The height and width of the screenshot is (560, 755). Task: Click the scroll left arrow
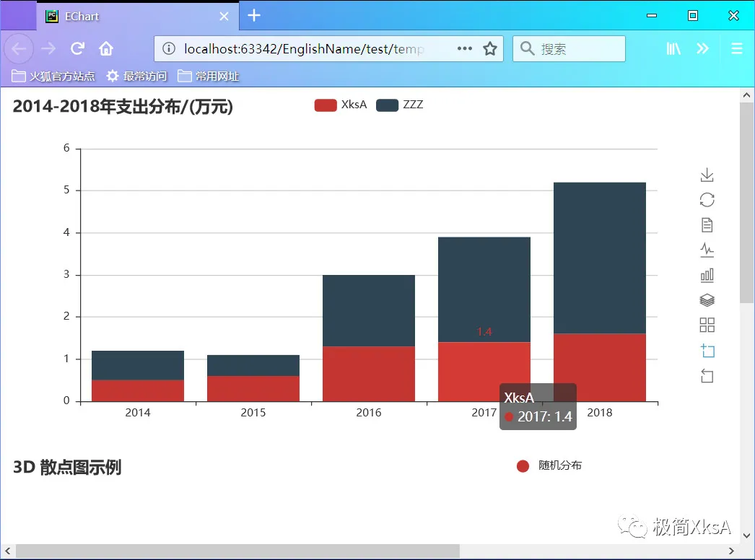[8, 551]
